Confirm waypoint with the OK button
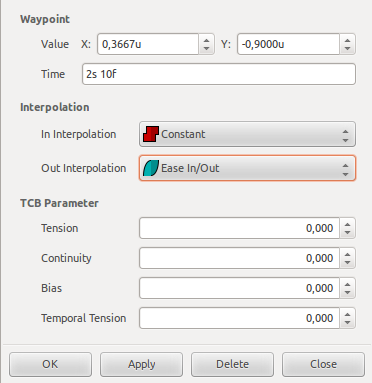The width and height of the screenshot is (372, 383). pyautogui.click(x=50, y=364)
